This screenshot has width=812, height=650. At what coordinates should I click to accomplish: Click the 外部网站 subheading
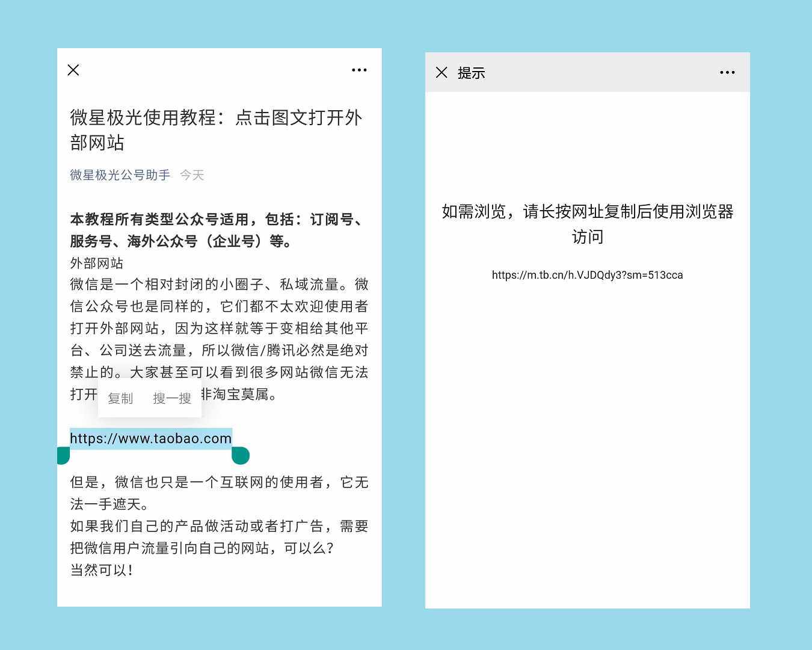pyautogui.click(x=96, y=263)
